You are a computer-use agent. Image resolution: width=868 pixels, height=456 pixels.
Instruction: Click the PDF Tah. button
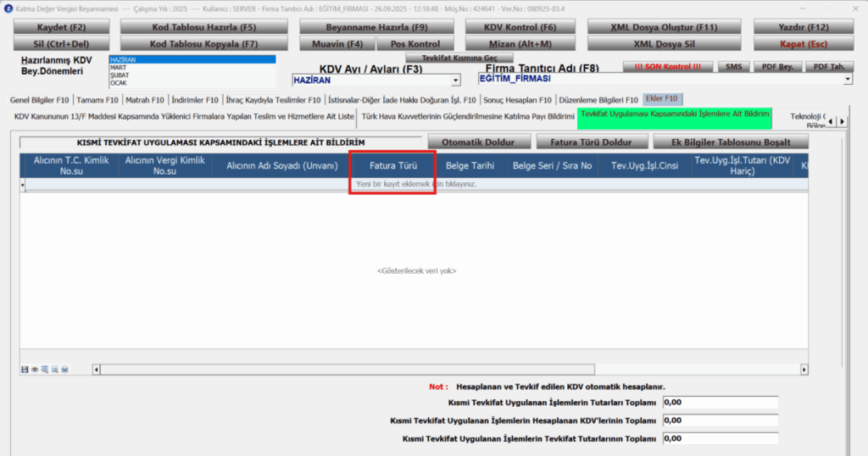[829, 66]
